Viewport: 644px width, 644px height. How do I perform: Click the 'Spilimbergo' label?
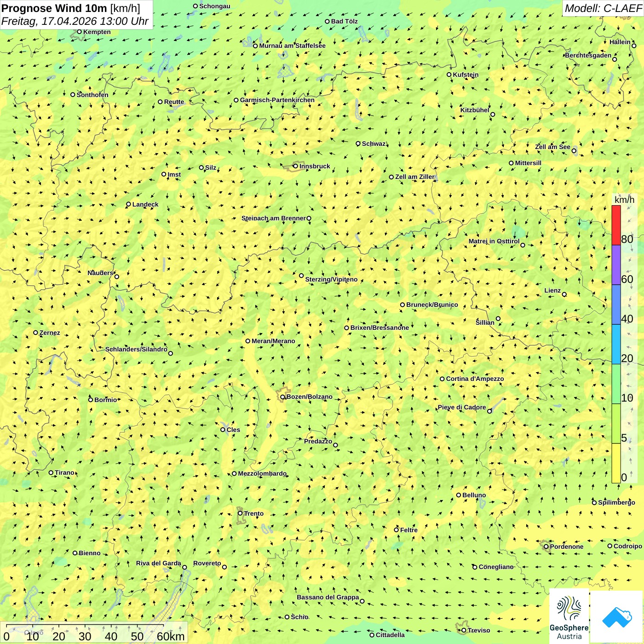[x=616, y=502]
